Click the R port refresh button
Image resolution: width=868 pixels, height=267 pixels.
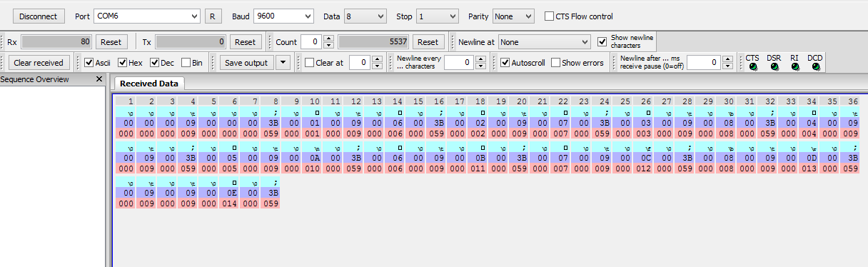pyautogui.click(x=213, y=16)
